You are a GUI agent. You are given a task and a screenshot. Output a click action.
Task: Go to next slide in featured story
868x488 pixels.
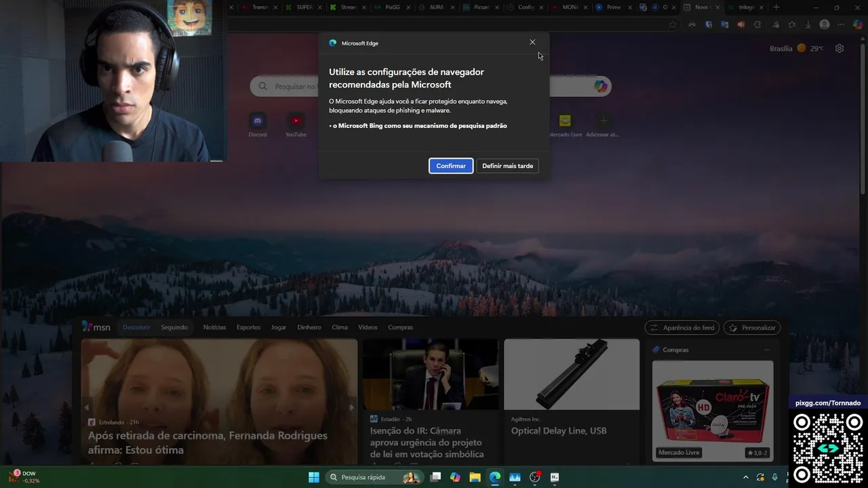(x=351, y=407)
